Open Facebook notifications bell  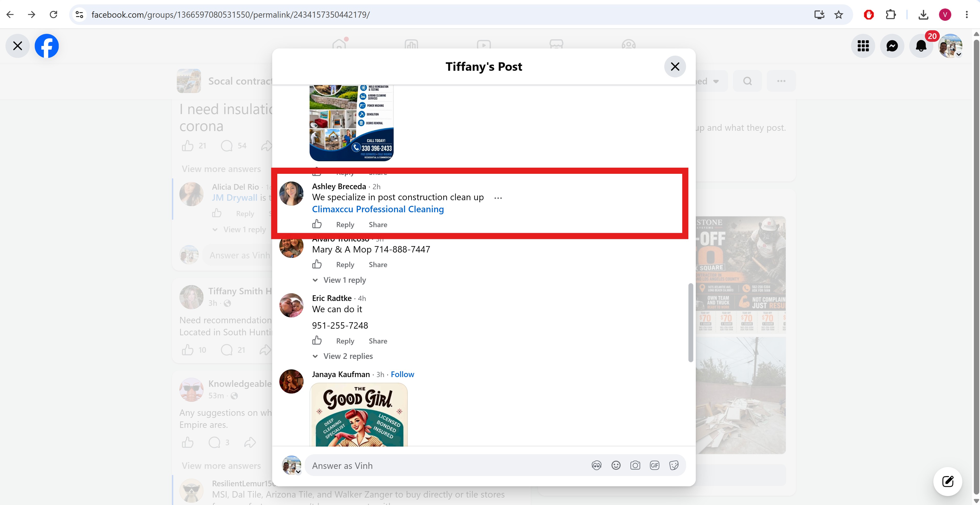[x=921, y=46]
